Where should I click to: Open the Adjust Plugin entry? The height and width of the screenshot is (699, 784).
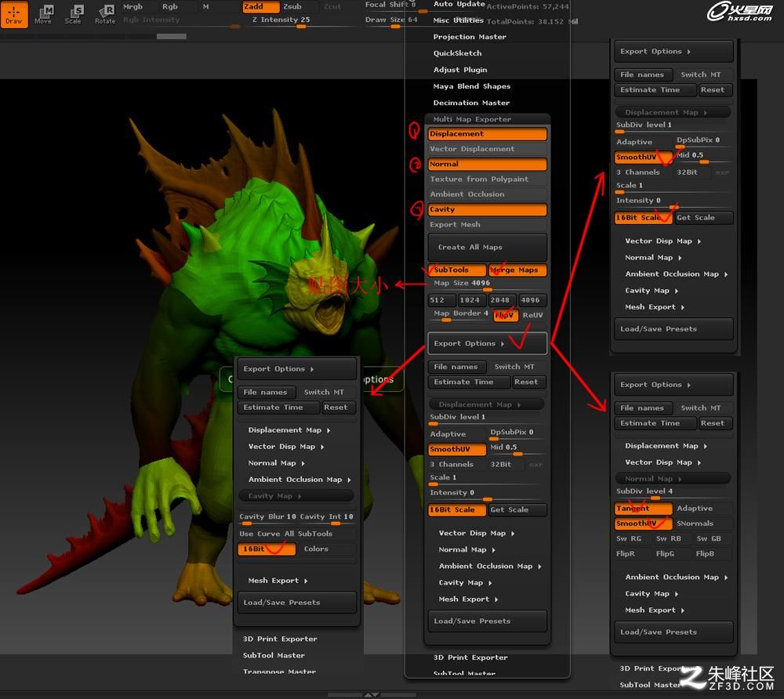coord(460,70)
